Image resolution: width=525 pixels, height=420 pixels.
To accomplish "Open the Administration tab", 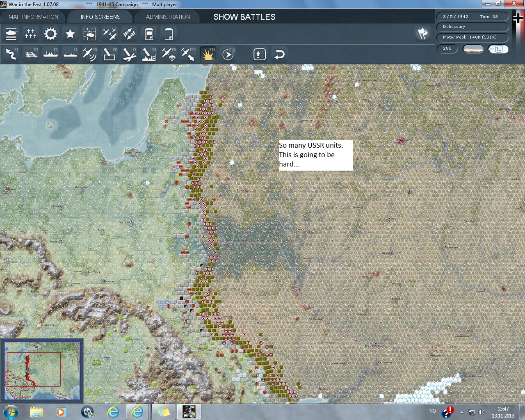I will coord(168,17).
